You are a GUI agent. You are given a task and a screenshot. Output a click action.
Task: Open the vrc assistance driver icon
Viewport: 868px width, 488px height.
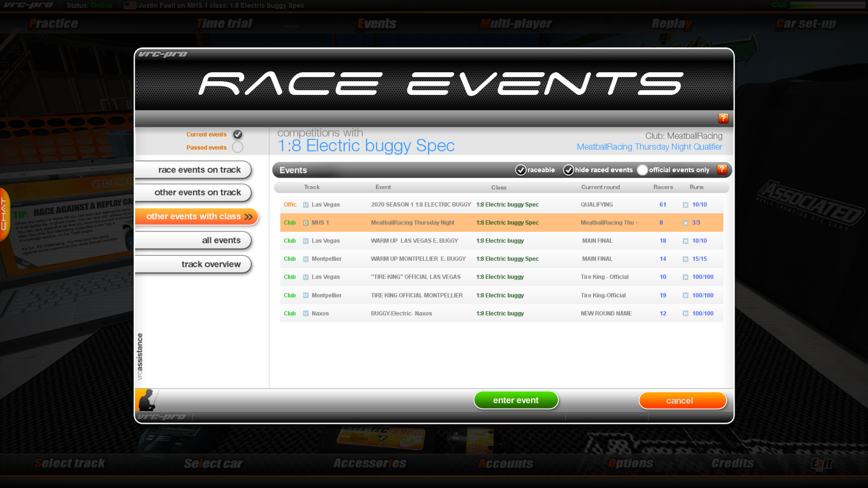[x=147, y=400]
